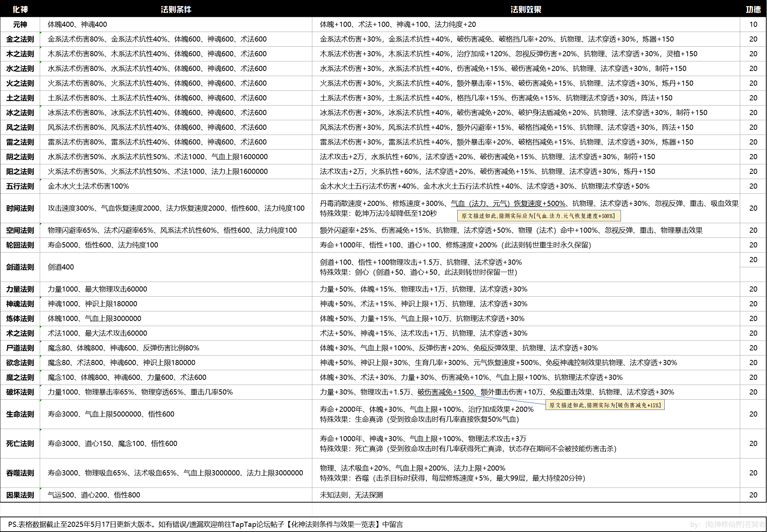Click the 土之法则 row label
The width and height of the screenshot is (767, 532).
tap(20, 98)
